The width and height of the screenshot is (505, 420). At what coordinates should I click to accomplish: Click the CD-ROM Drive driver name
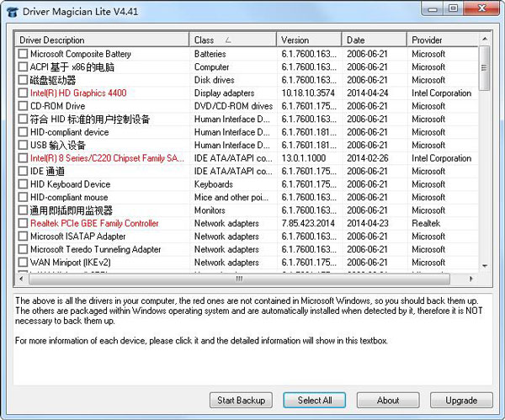(x=57, y=106)
